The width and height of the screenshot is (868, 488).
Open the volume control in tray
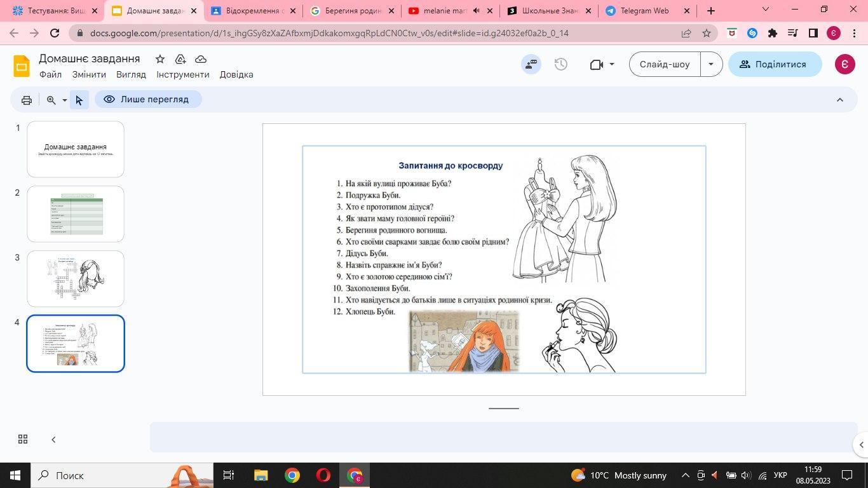(x=746, y=475)
